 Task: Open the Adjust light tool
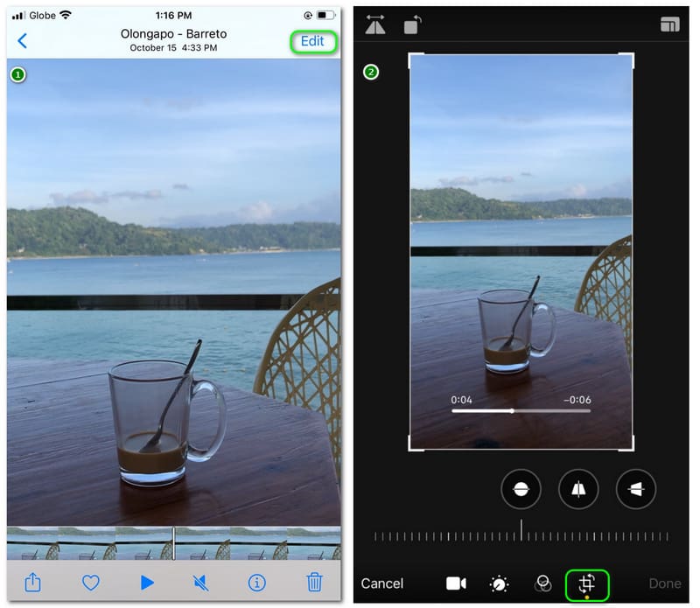(499, 583)
